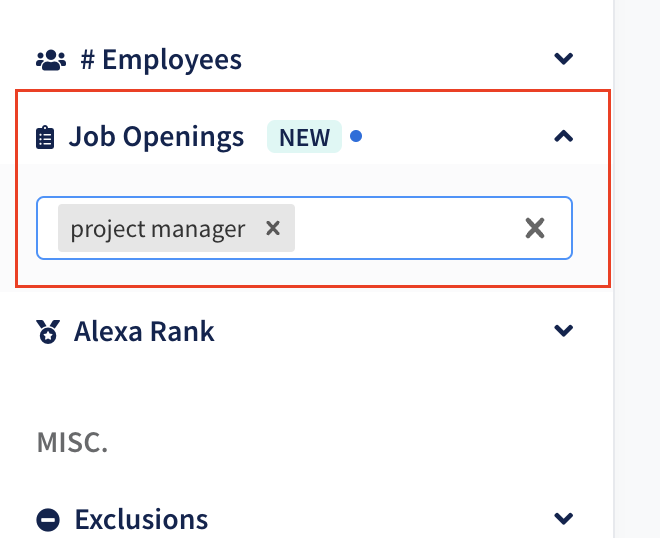660x538 pixels.
Task: Expand the # Employees filter chevron
Action: click(564, 59)
